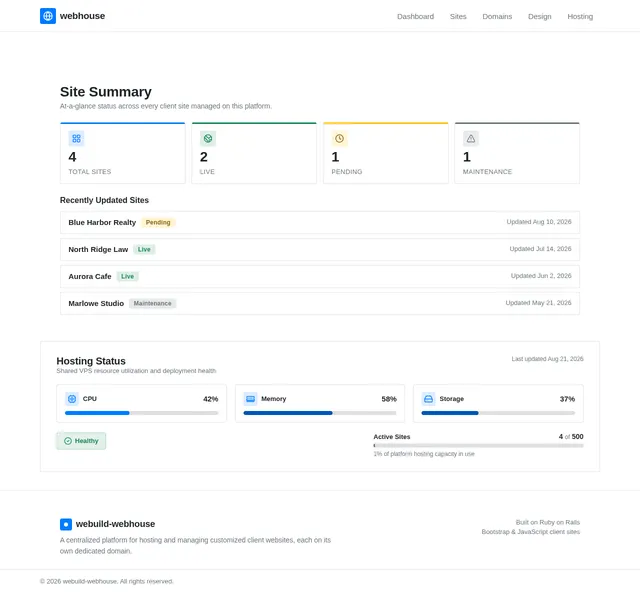Open the Dashboard nav item

click(x=416, y=16)
